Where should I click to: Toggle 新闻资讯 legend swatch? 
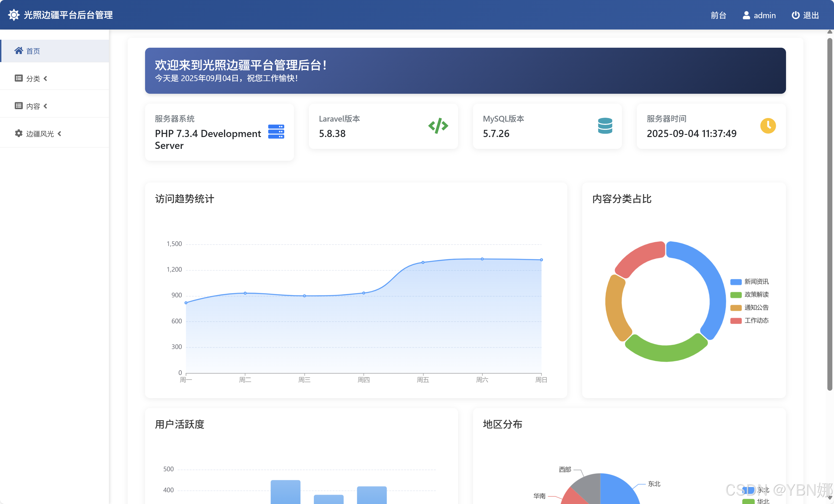[x=736, y=282]
